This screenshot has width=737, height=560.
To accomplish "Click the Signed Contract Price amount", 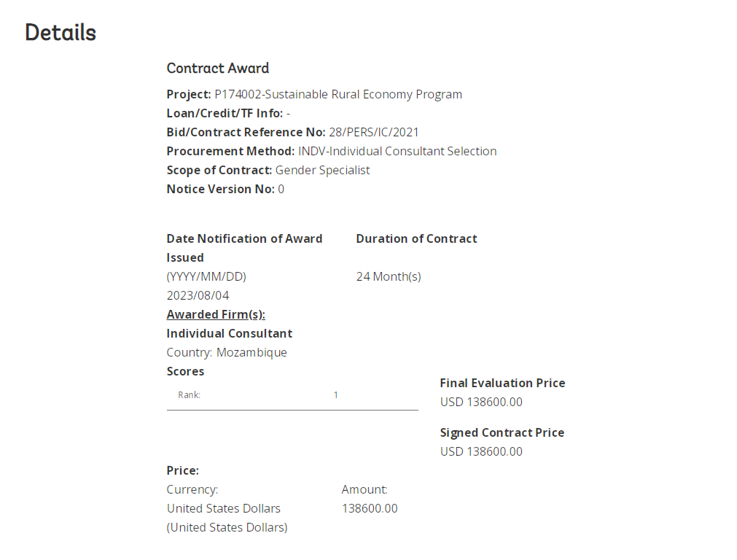I will (x=481, y=451).
